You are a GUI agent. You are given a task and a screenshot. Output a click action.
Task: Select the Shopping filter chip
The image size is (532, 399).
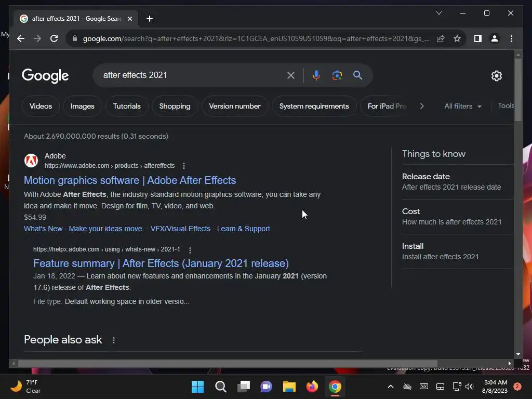175,106
